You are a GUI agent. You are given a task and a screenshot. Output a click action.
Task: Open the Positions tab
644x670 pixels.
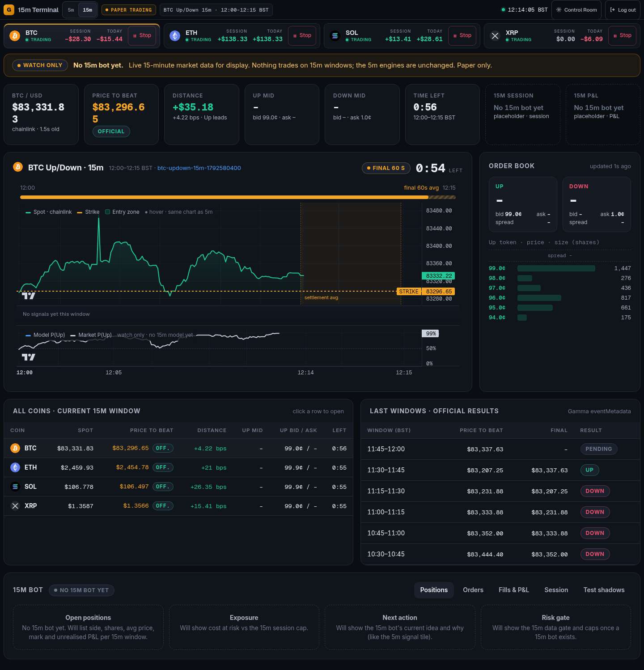pos(434,590)
